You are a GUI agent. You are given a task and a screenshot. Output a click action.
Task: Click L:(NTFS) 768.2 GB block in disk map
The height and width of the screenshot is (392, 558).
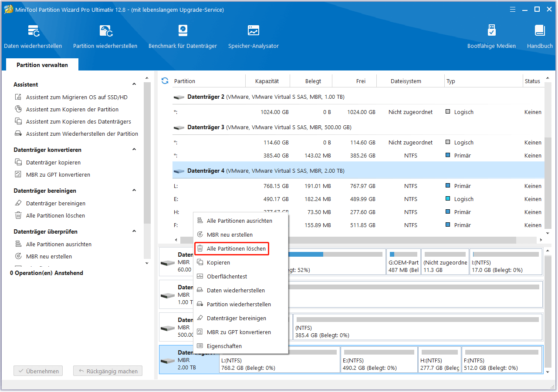point(280,360)
